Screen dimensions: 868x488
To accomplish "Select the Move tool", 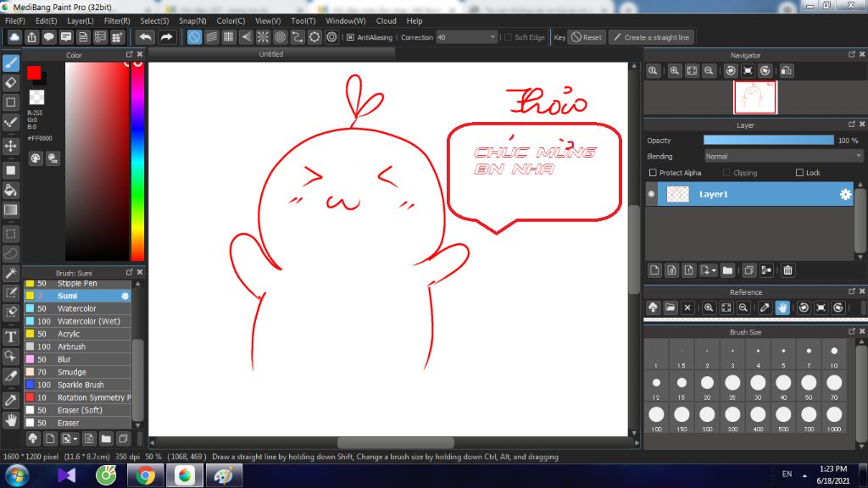I will 10,146.
